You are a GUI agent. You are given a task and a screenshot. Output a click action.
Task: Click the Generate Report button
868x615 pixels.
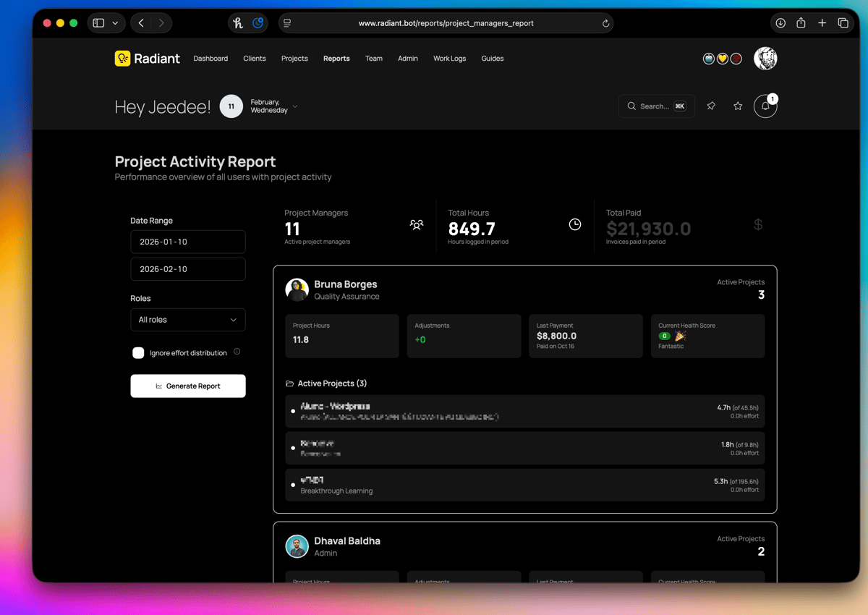pos(188,386)
